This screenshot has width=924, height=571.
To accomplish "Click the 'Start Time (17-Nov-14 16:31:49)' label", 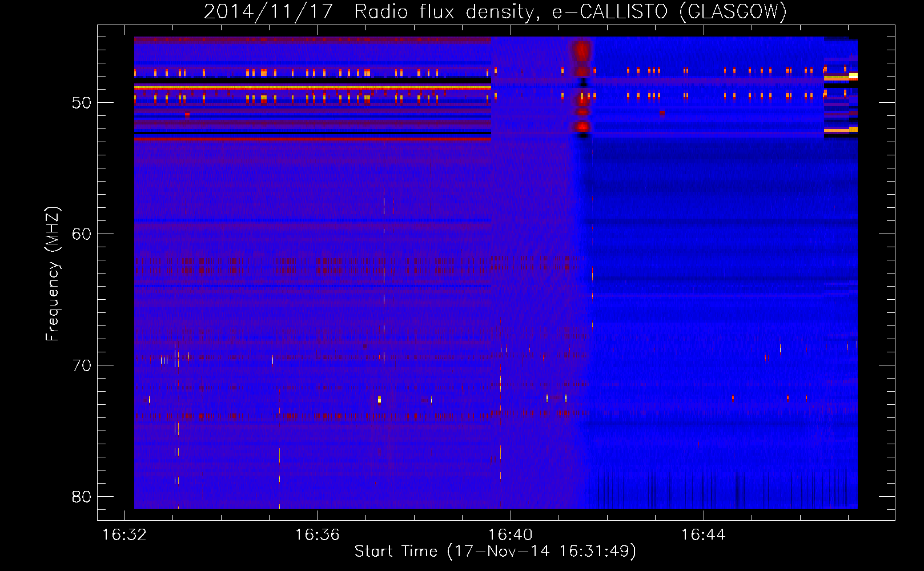I will 495,552.
